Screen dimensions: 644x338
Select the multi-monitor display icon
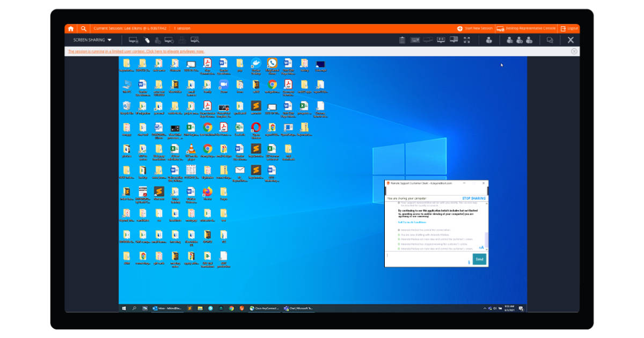click(454, 40)
